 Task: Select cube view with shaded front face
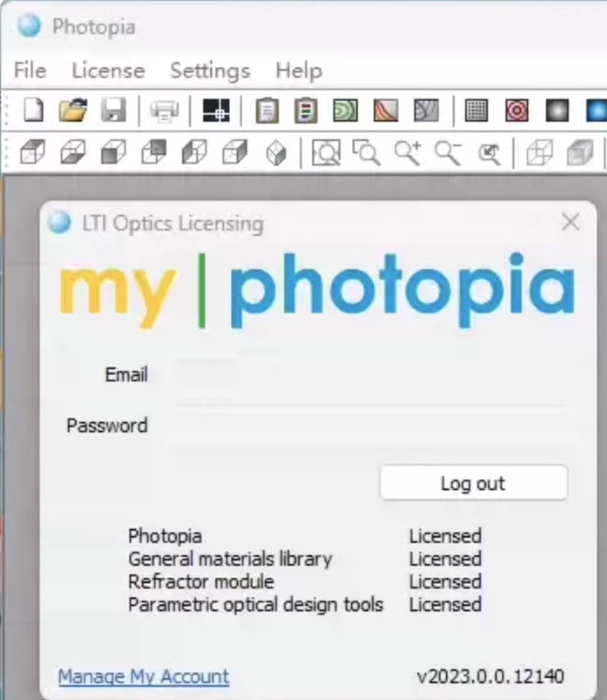coord(113,153)
